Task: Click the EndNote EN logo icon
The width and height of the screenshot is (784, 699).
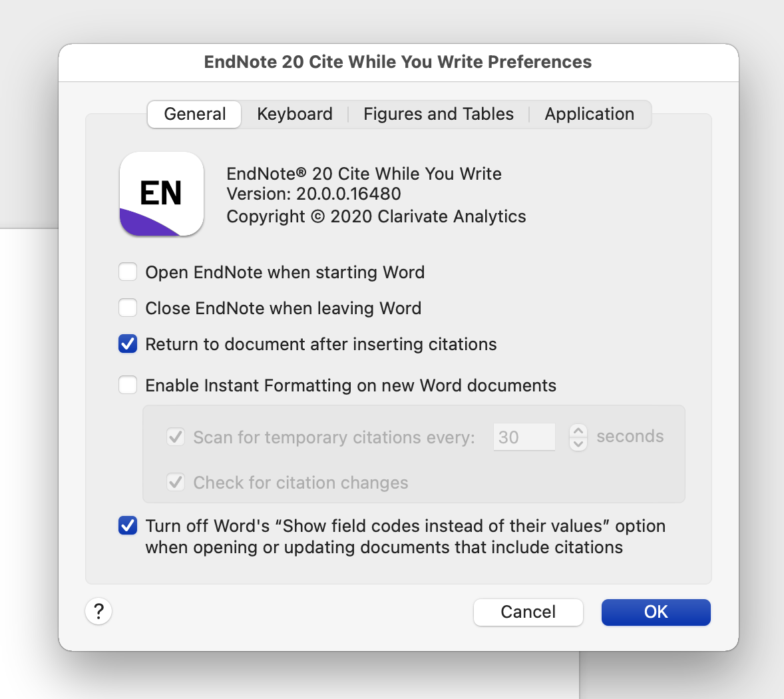Action: [x=161, y=194]
